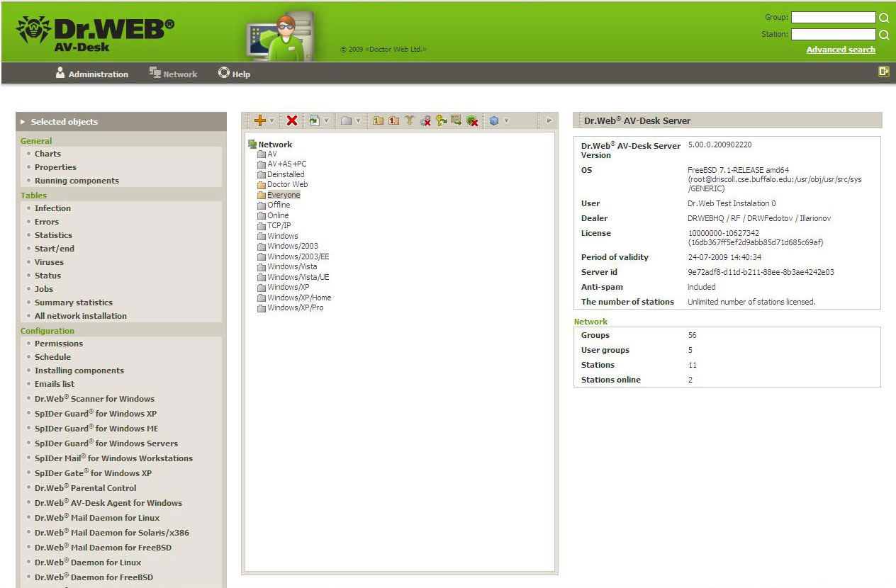Image resolution: width=896 pixels, height=588 pixels.
Task: Select the Online group folder
Action: click(273, 215)
